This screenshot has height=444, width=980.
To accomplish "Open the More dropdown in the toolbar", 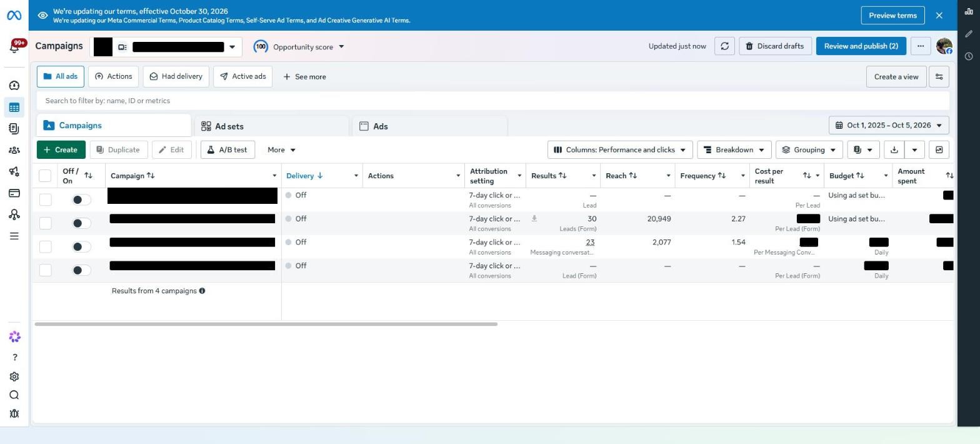I will (281, 150).
